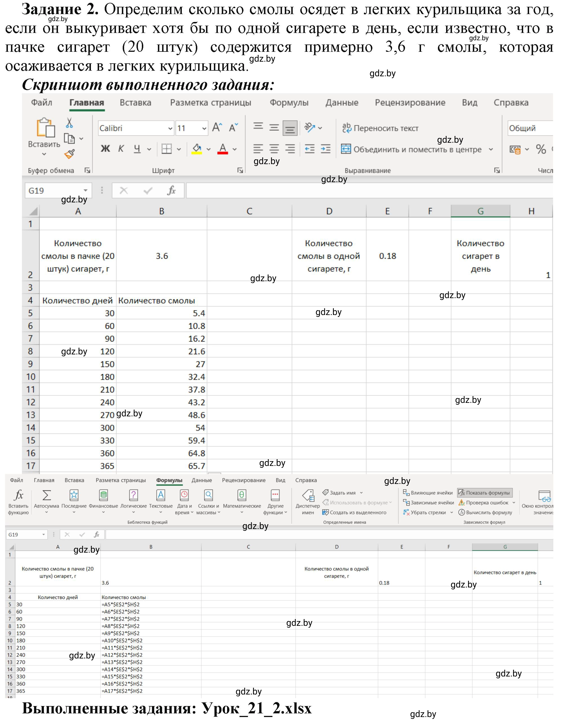Open Логические functions icon
Screen dimensions: 564x728
tap(133, 495)
